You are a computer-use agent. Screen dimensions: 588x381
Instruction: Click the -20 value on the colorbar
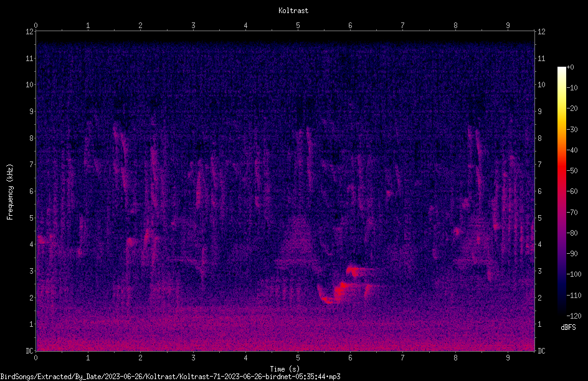click(572, 109)
